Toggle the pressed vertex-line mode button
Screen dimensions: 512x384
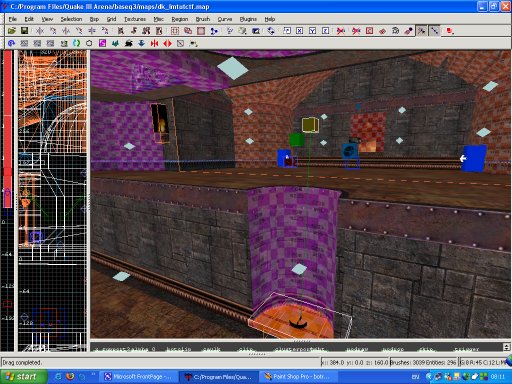tap(435, 31)
